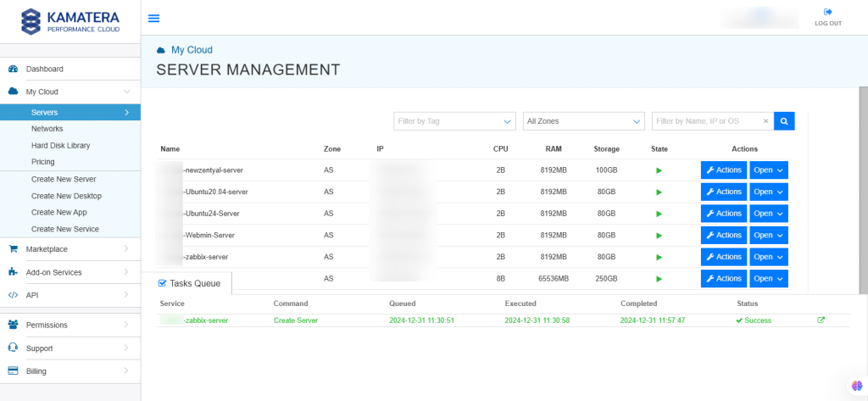Viewport: 868px width, 401px height.
Task: Click the My Cloud breadcrumb link
Action: 192,50
